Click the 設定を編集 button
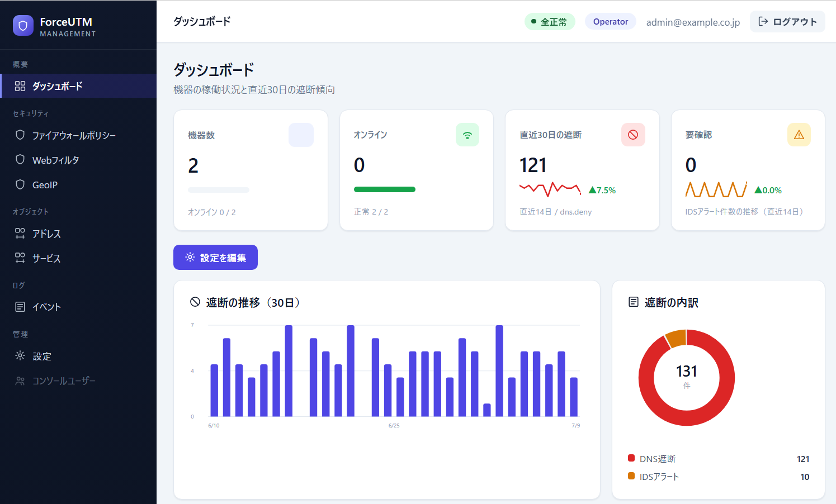Screen dimensions: 836x504 215,258
